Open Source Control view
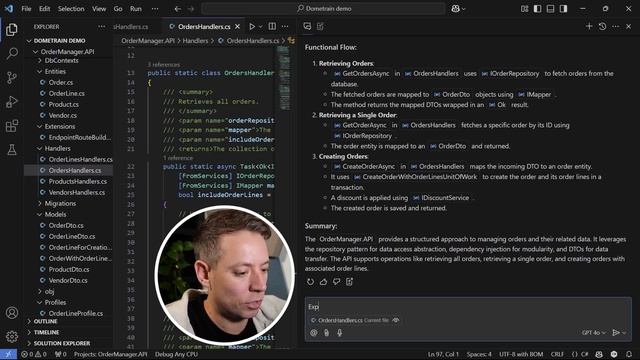Image resolution: width=640 pixels, height=360 pixels. 11,78
